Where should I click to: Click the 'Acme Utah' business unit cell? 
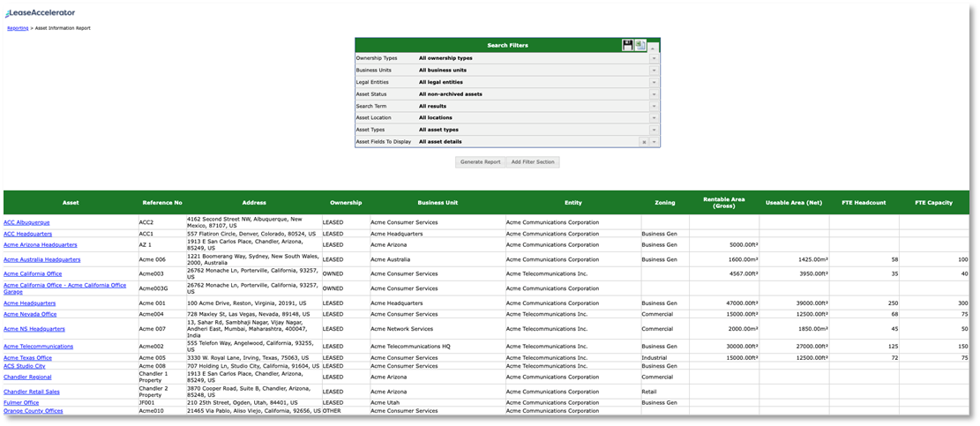tap(438, 403)
